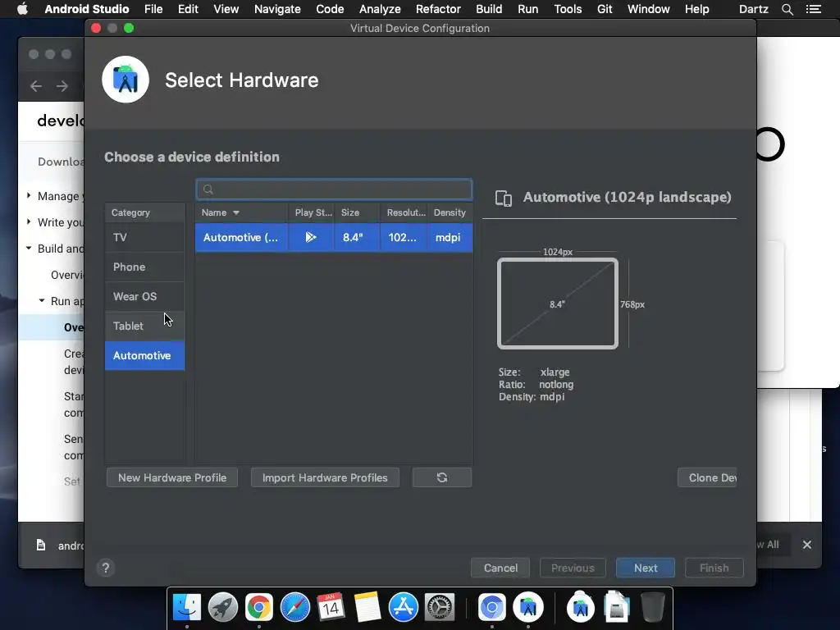Open the Tools menu
The image size is (840, 630).
[568, 9]
